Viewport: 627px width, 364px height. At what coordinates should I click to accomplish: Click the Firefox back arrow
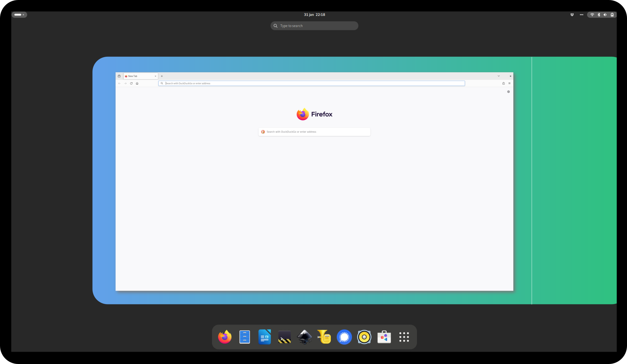tap(119, 83)
